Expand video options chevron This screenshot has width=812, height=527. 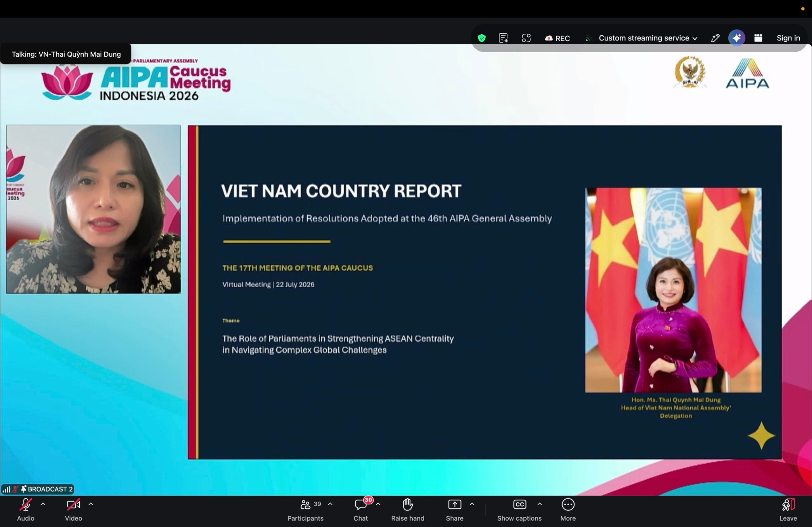(91, 504)
